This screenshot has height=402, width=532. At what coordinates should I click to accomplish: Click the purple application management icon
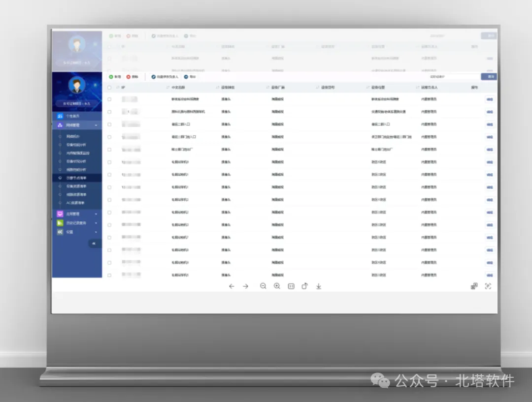tap(60, 214)
